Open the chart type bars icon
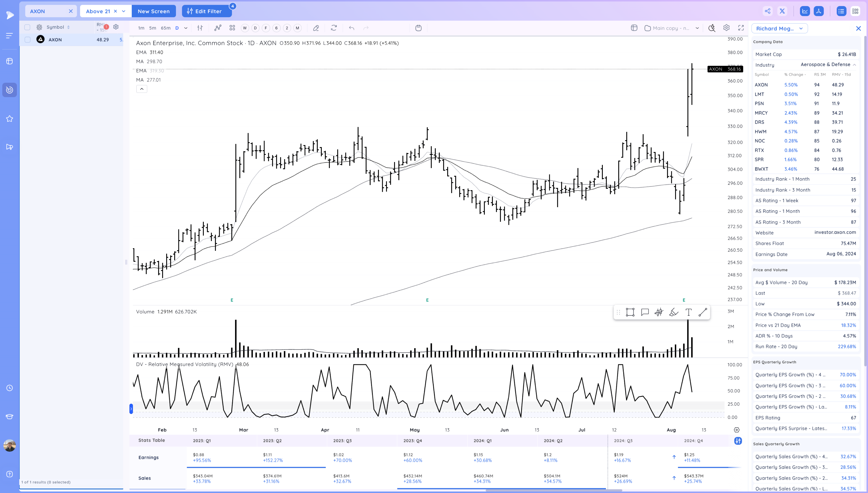The height and width of the screenshot is (493, 868). [x=200, y=28]
